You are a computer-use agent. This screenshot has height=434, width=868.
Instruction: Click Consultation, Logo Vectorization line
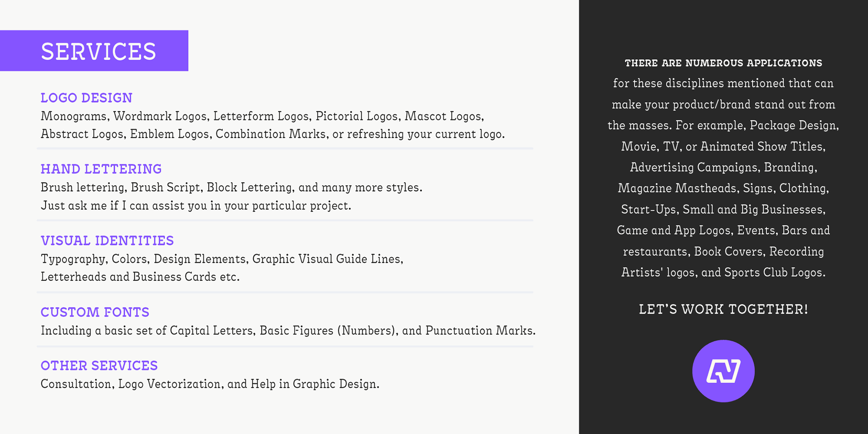click(x=210, y=384)
